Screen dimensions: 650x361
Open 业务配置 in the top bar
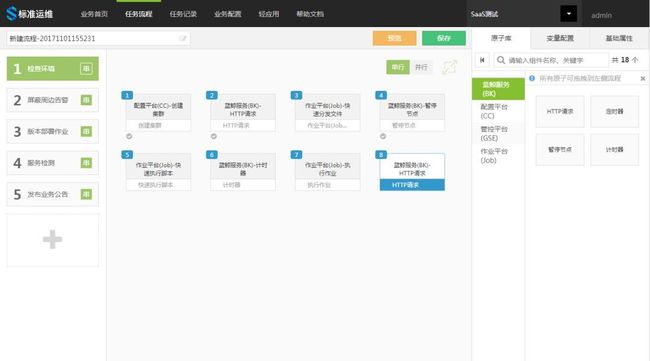[x=228, y=14]
